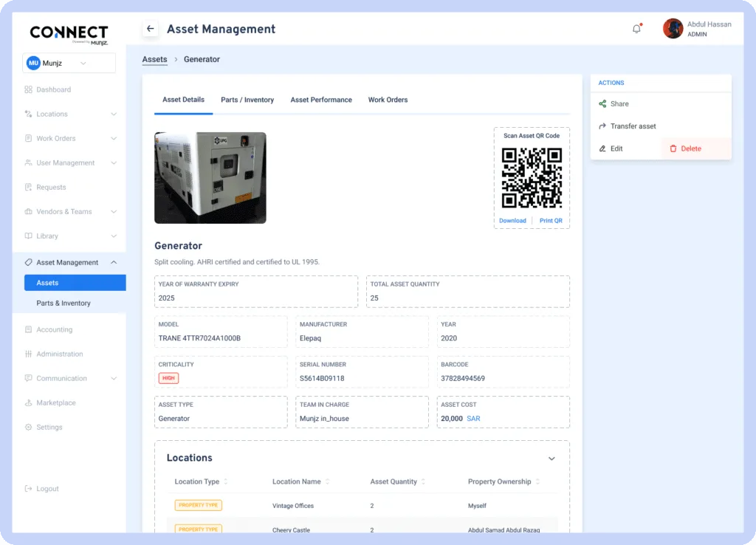Switch to the Parts / Inventory tab
This screenshot has width=756, height=545.
(247, 100)
